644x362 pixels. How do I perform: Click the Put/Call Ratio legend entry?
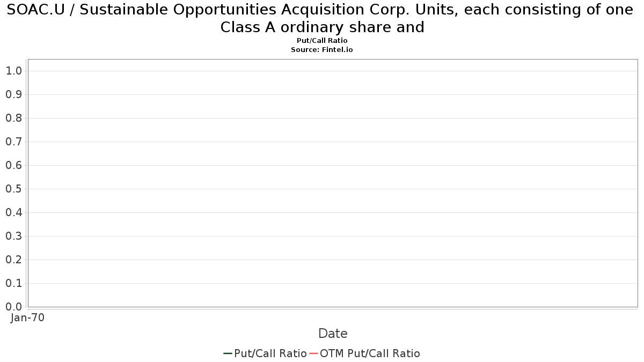click(265, 353)
